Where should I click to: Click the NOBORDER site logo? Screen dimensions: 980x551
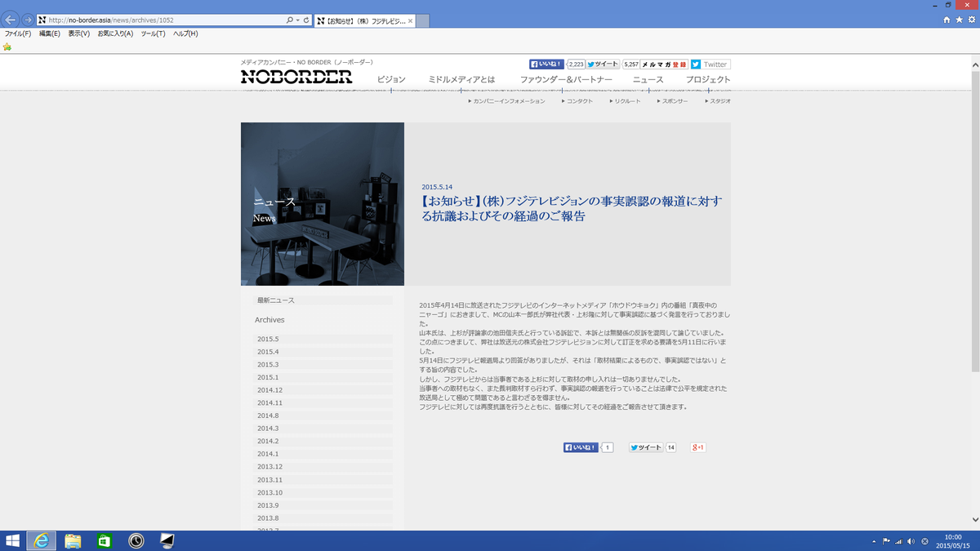pyautogui.click(x=296, y=77)
